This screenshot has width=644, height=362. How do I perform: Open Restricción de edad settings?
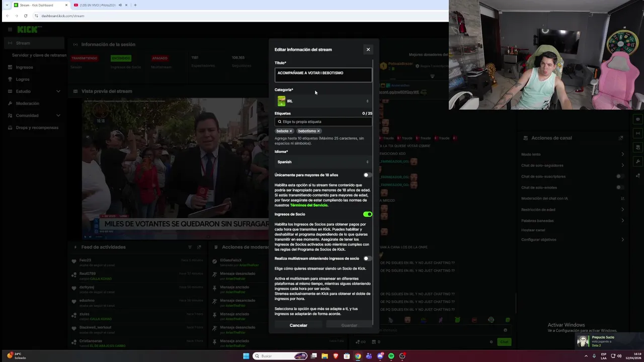point(574,210)
